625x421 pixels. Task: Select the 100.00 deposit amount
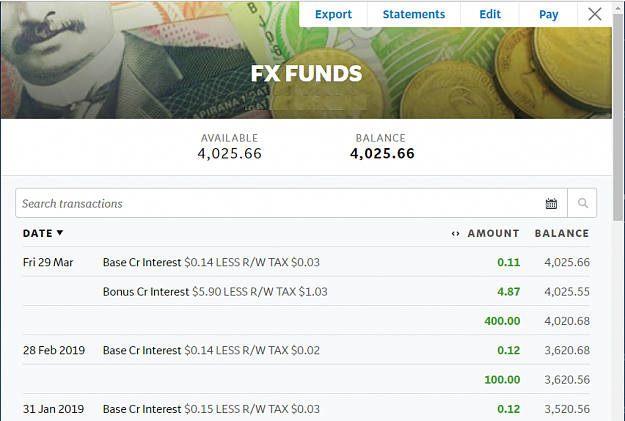click(x=502, y=380)
